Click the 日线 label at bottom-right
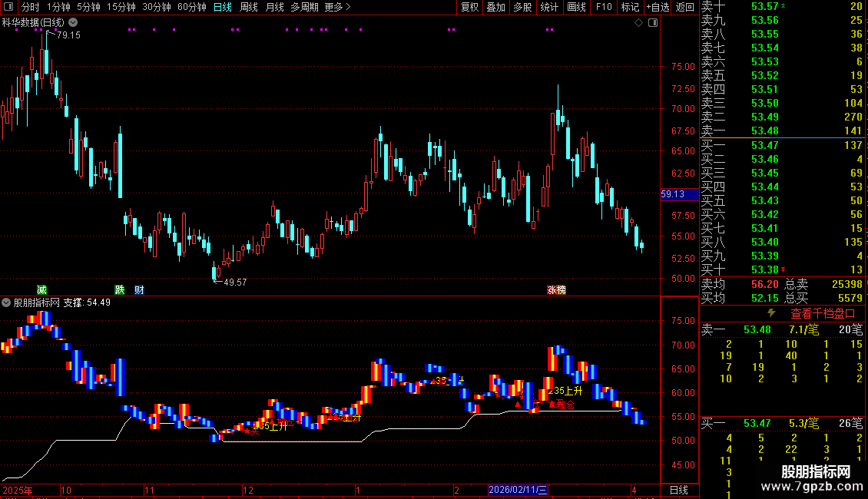The width and height of the screenshot is (868, 499). [x=679, y=490]
